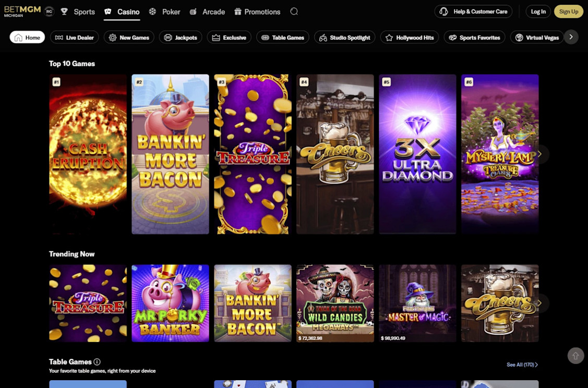The height and width of the screenshot is (388, 588).
Task: Open the Hollywood Hits category
Action: point(410,37)
